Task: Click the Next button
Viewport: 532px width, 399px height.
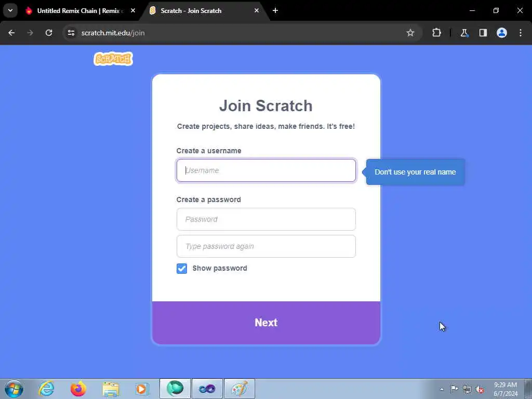Action: [266, 323]
